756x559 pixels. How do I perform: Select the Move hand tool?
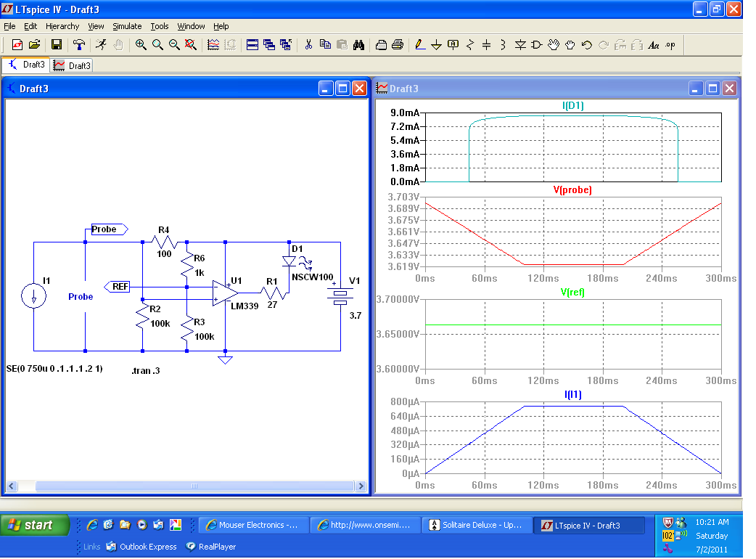tap(554, 45)
